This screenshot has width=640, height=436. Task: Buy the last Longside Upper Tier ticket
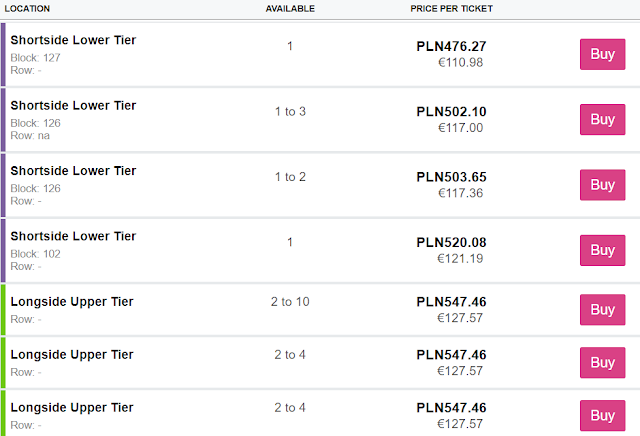click(602, 415)
